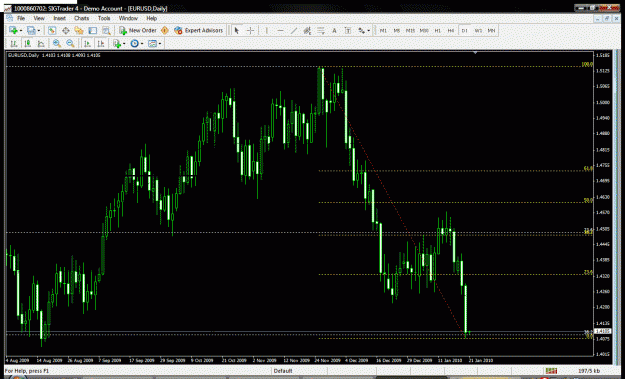Toggle the Market Watch panel
Image resolution: width=625 pixels, height=379 pixels.
click(x=52, y=30)
